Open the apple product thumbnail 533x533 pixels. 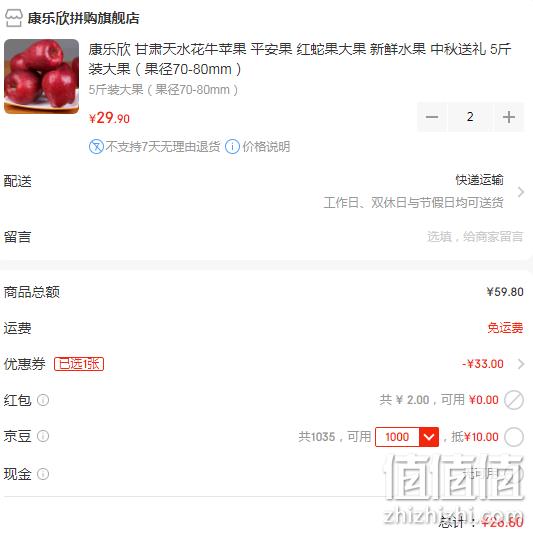pyautogui.click(x=41, y=76)
